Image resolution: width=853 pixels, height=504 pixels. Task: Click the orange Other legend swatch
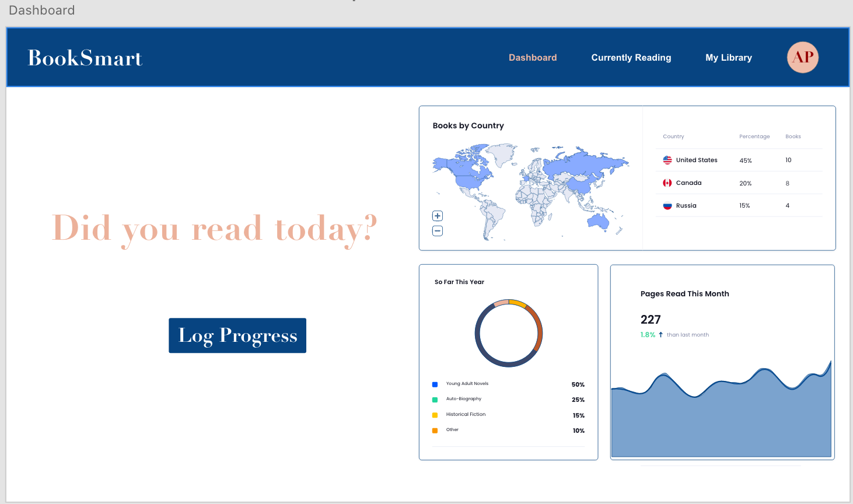[x=435, y=430]
